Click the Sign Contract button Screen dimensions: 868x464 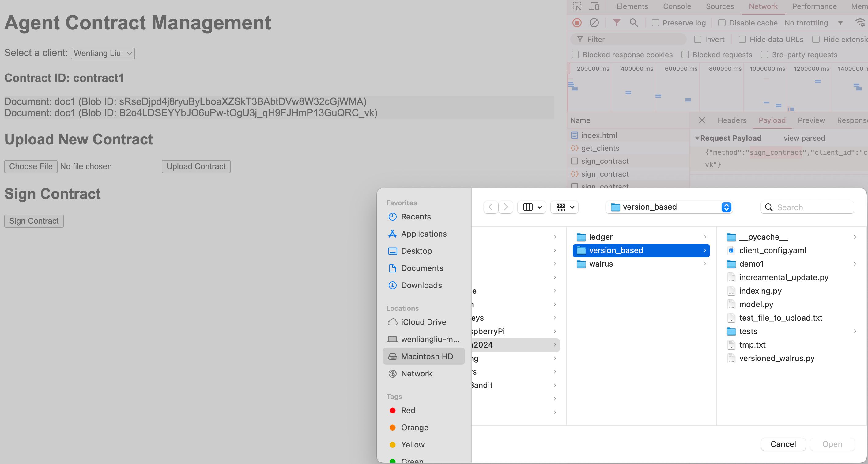tap(34, 221)
